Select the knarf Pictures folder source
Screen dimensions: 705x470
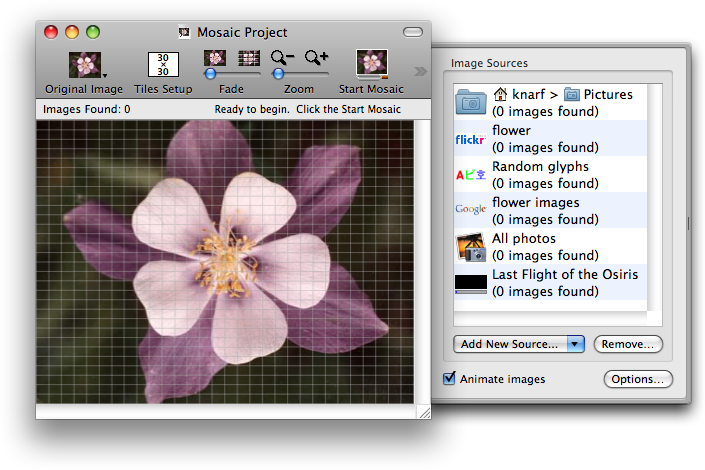[x=550, y=103]
